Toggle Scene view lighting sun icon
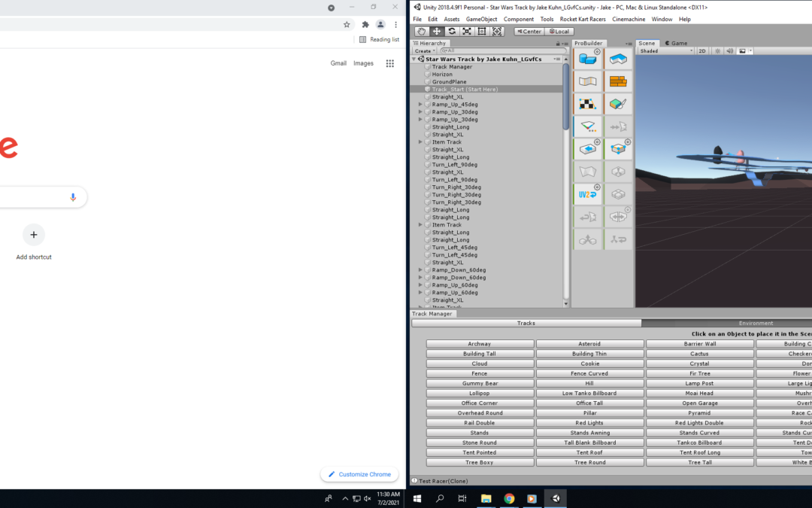This screenshot has height=508, width=812. click(x=718, y=51)
